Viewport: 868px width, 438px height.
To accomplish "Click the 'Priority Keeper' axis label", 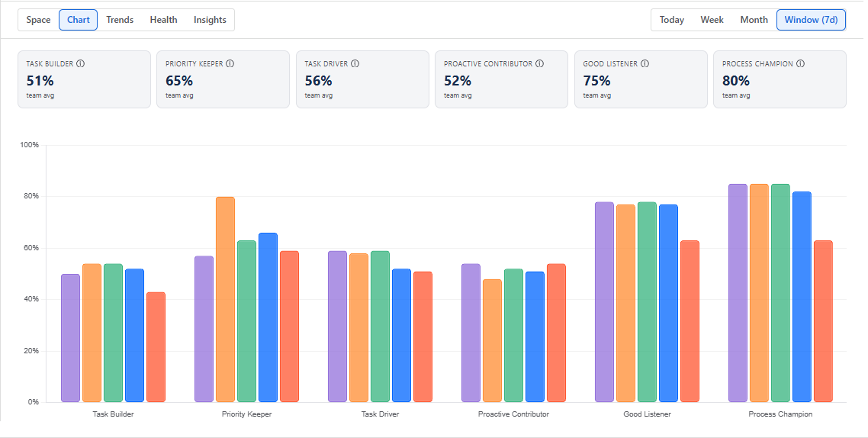I will tap(247, 414).
